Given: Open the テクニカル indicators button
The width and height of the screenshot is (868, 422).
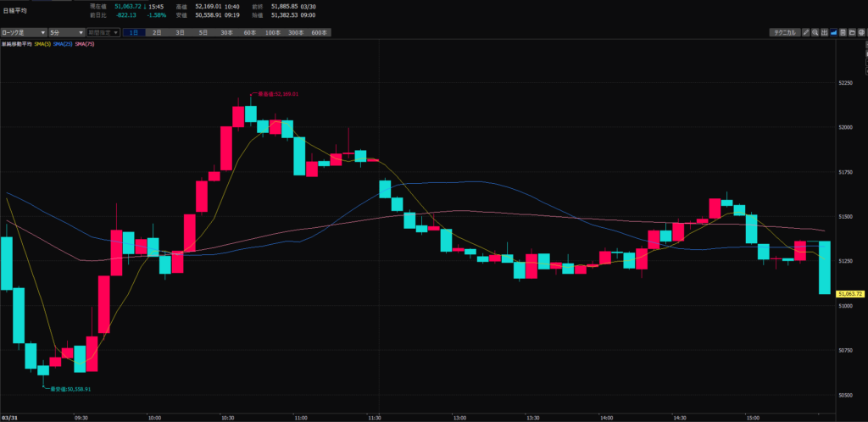Looking at the screenshot, I should pos(783,32).
